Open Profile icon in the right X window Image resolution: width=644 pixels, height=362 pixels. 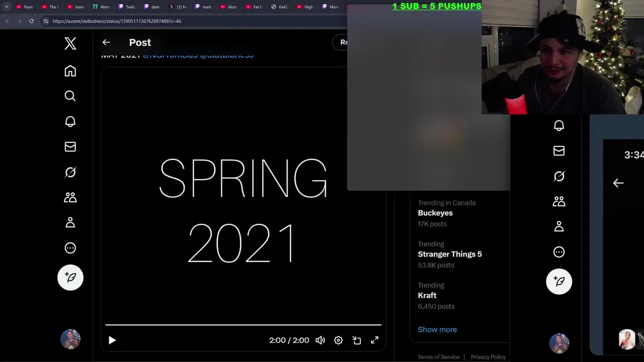coord(559,227)
